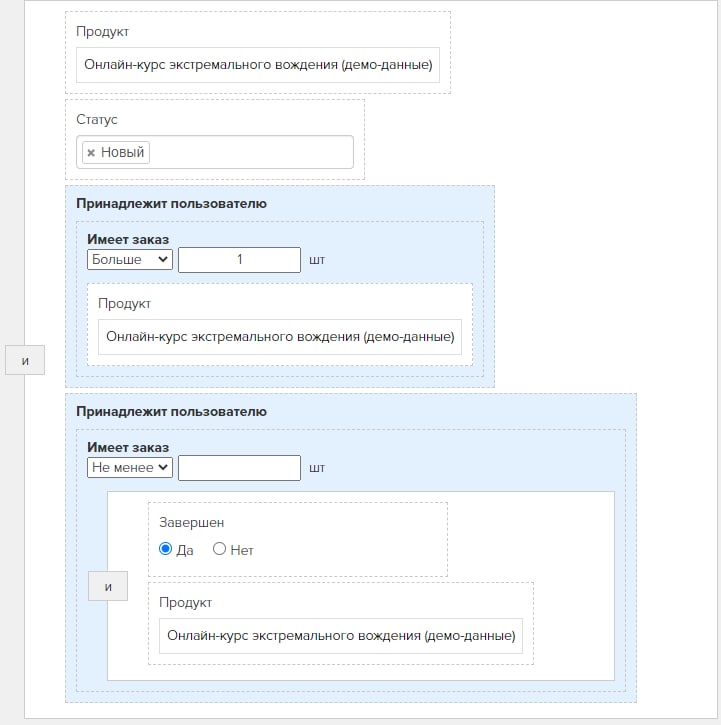721x725 pixels.
Task: Click Имеет заказ label above Не менее
Action: point(128,448)
